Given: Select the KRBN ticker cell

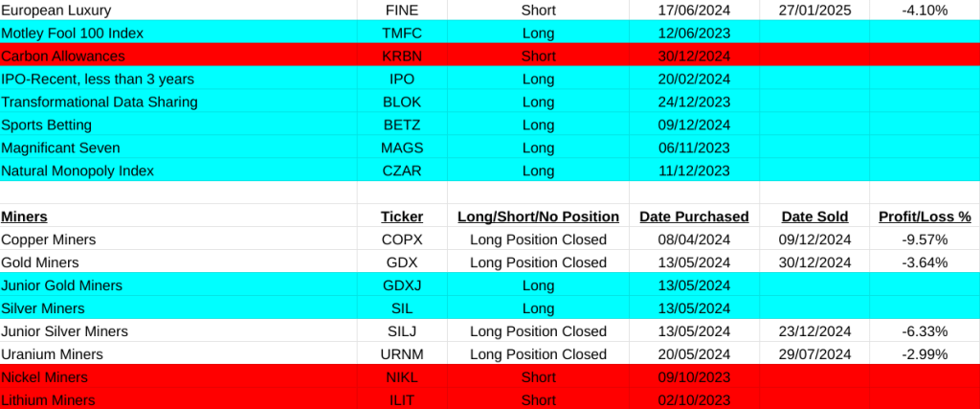Looking at the screenshot, I should [x=402, y=57].
